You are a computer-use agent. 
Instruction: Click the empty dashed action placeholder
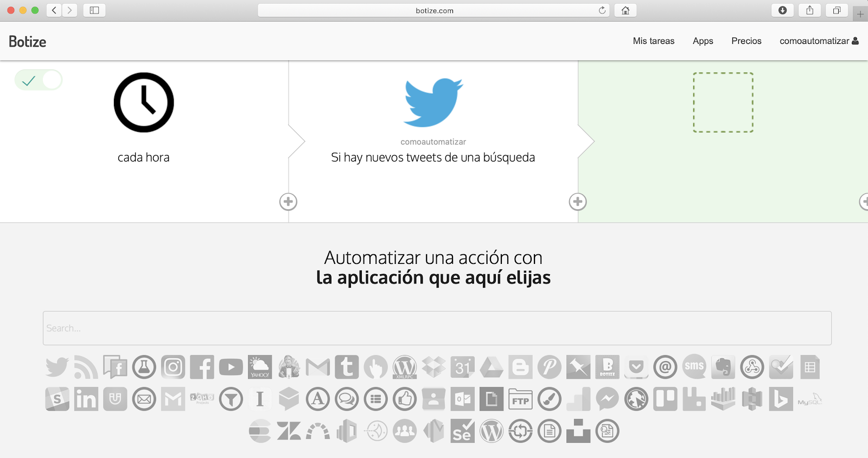[723, 102]
